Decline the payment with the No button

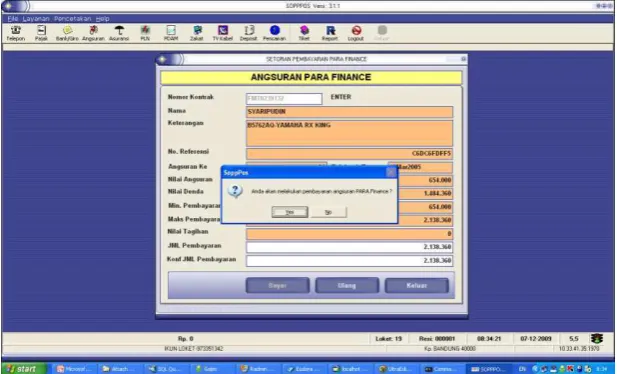point(329,212)
